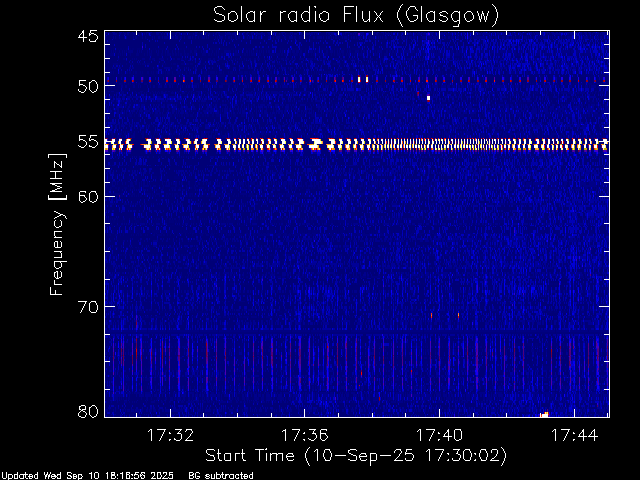Click the spectrogram plot area
The height and width of the screenshot is (480, 640).
pos(357,224)
